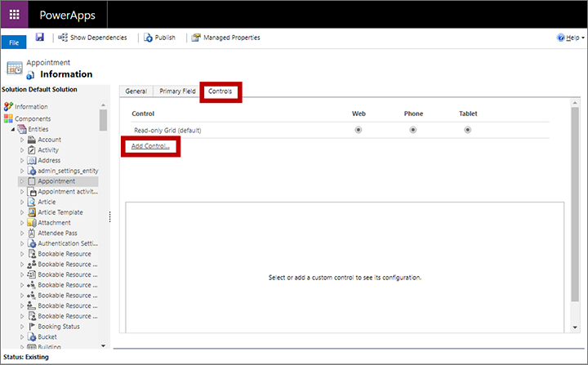Click the Show Dependencies toolbar icon
588x365 pixels.
(x=63, y=38)
